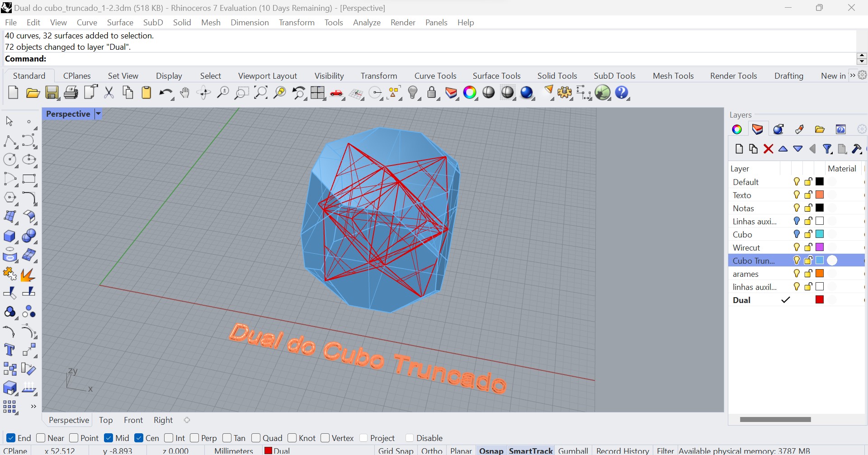Open the Analyze menu
Screen dimensions: 868x455
pyautogui.click(x=367, y=23)
